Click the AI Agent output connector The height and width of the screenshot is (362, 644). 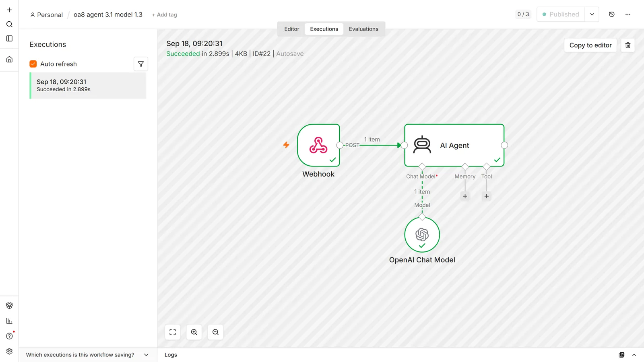pos(504,145)
